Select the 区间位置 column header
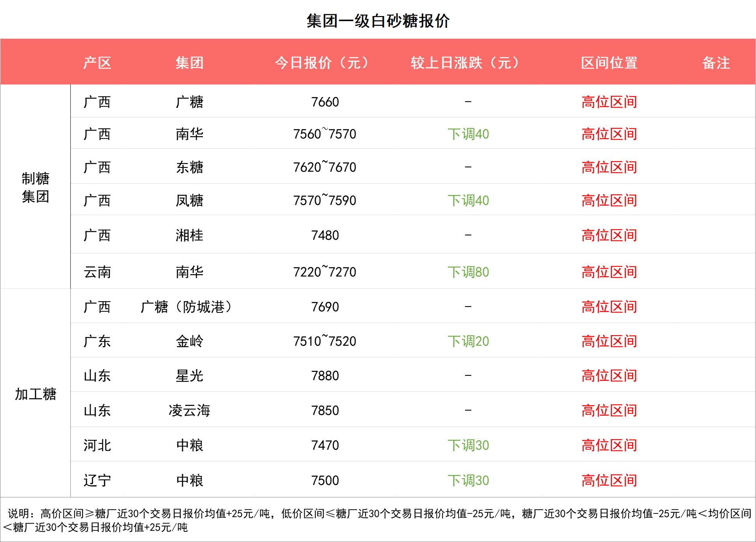This screenshot has width=756, height=542. [x=609, y=63]
